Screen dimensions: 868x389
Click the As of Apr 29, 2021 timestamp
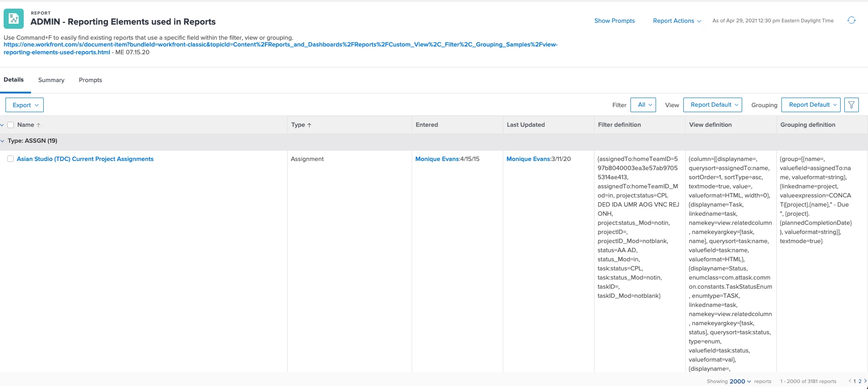tap(773, 21)
